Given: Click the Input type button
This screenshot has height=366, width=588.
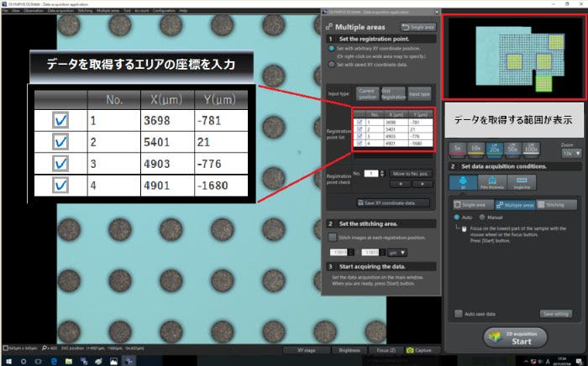Looking at the screenshot, I should (420, 94).
